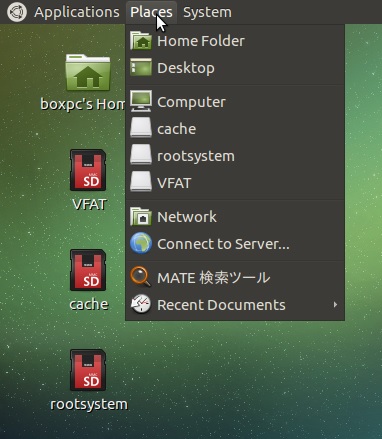Click the Desktop icon in the Places menu
This screenshot has width=382, height=439.
[x=141, y=68]
